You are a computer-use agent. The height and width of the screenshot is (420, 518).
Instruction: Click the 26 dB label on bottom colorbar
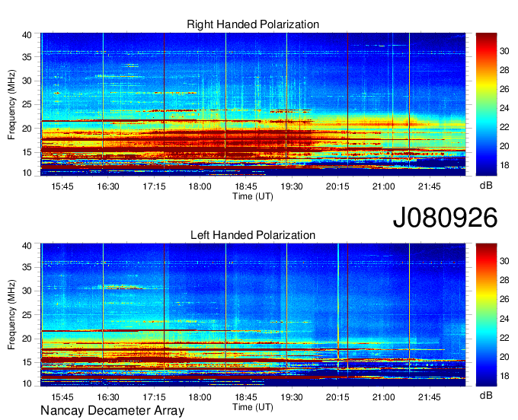(x=504, y=300)
